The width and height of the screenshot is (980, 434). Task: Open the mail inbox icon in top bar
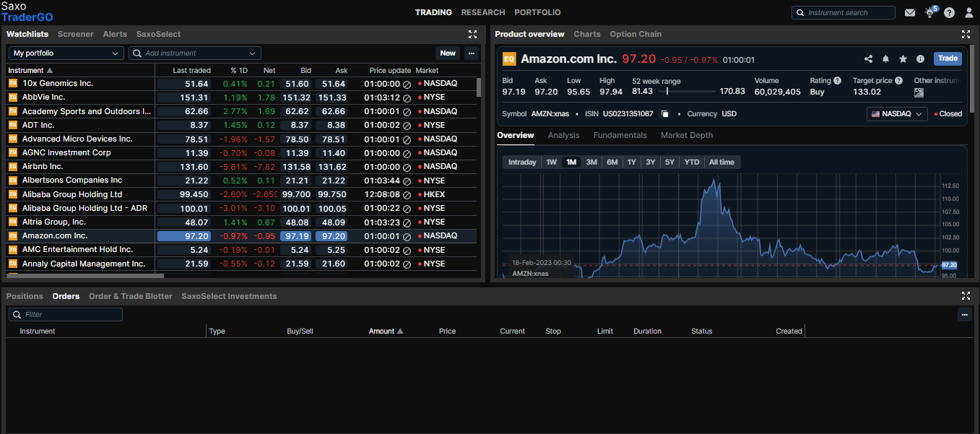tap(910, 12)
